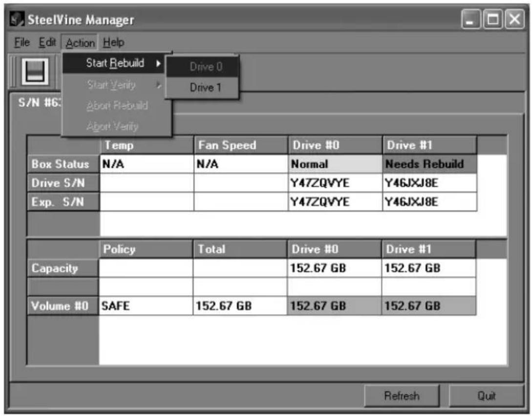Click Volume #0 Drive #1 152.67 GB cell
This screenshot has height=416, width=532.
[x=428, y=306]
